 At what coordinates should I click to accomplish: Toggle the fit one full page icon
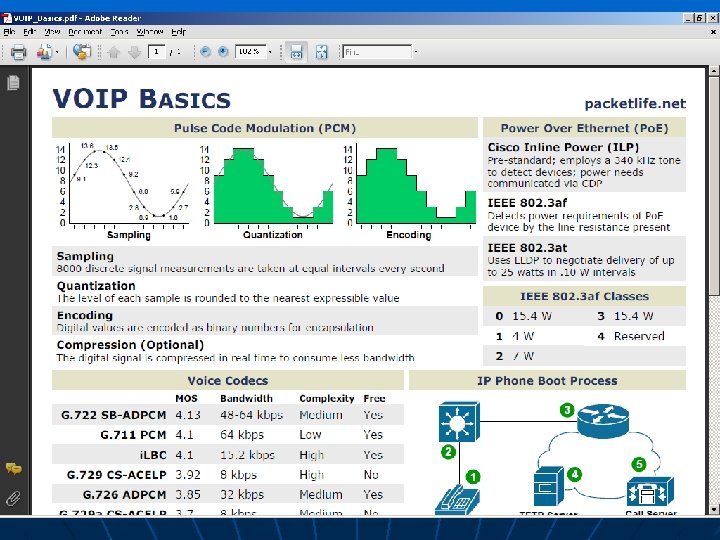pos(322,52)
